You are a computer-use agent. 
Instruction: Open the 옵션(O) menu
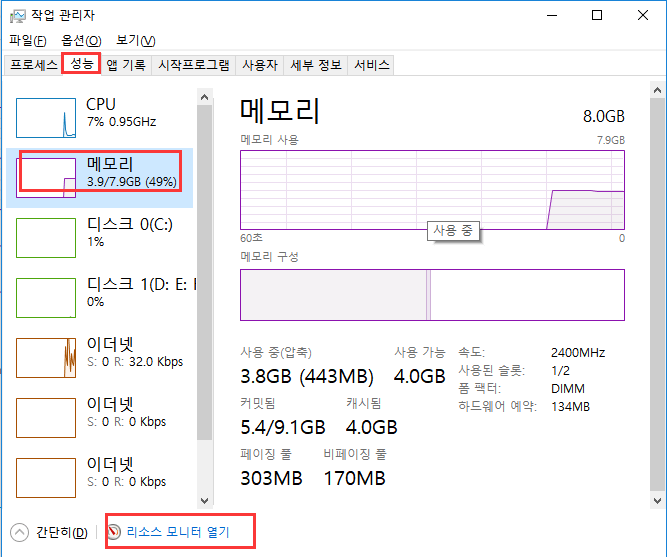pos(81,41)
